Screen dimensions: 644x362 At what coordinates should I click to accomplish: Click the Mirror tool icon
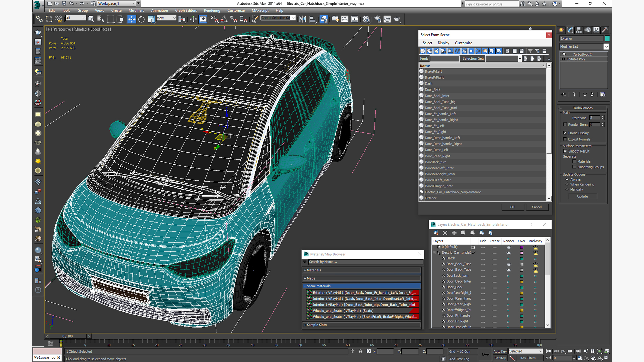303,19
